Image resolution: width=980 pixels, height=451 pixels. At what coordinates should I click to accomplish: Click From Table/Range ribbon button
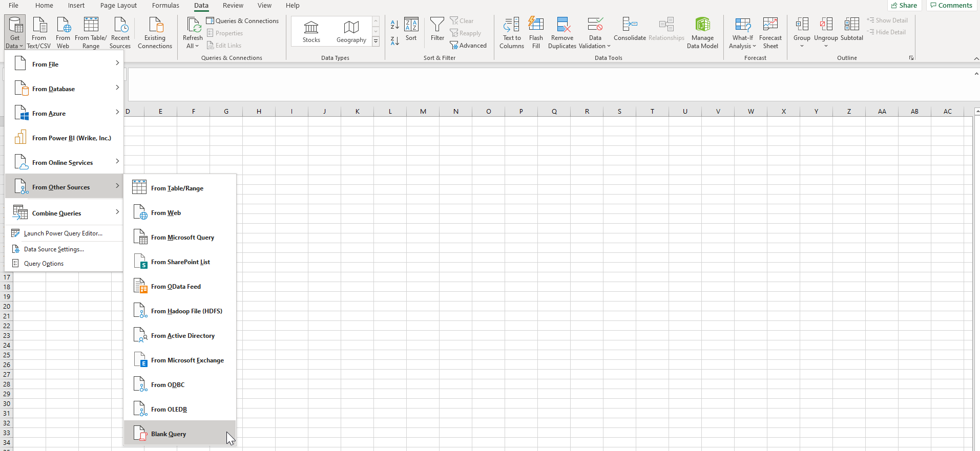tap(91, 33)
